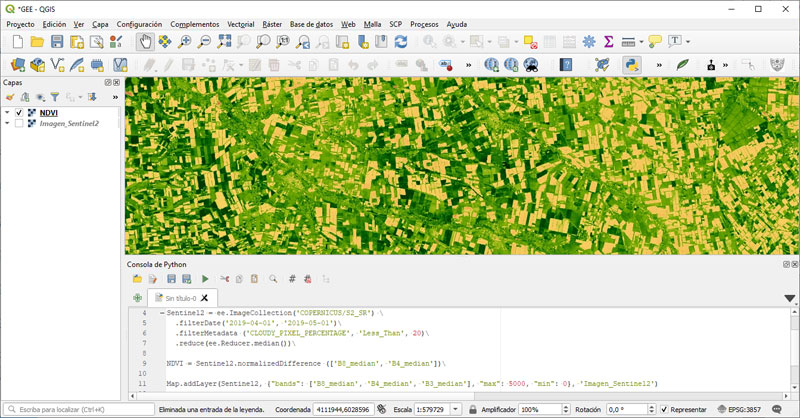Cut selected code with the scissors icon
Image resolution: width=800 pixels, height=418 pixels.
(x=224, y=279)
